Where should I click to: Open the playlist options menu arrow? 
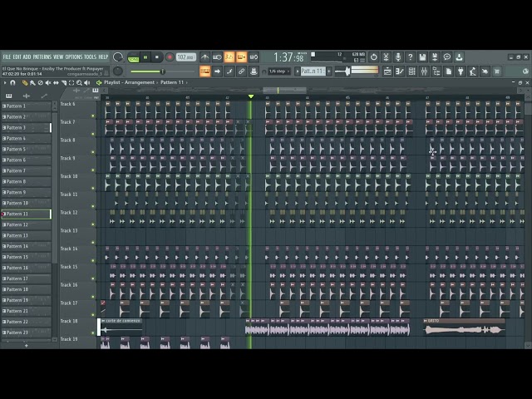click(x=5, y=82)
